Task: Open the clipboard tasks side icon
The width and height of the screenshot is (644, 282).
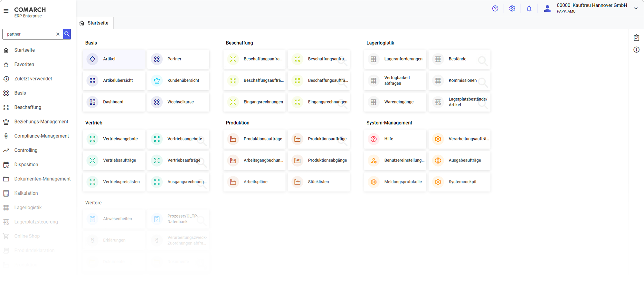Action: click(x=636, y=38)
